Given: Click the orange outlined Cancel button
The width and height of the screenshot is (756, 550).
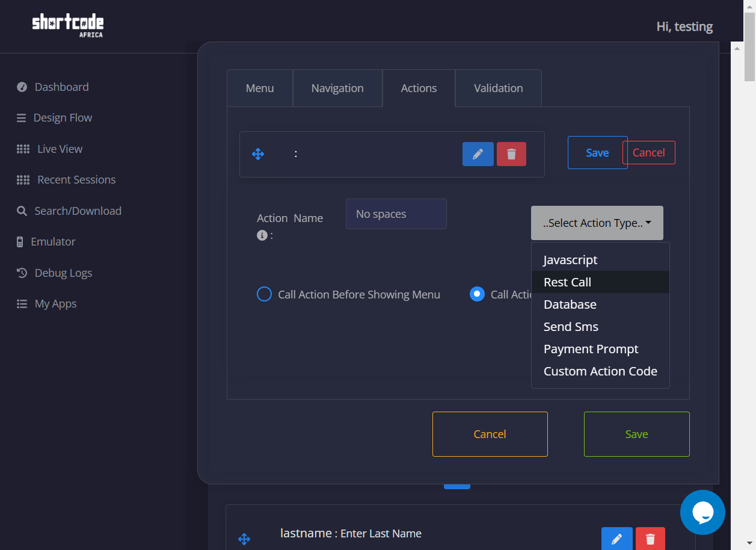Looking at the screenshot, I should [x=490, y=434].
